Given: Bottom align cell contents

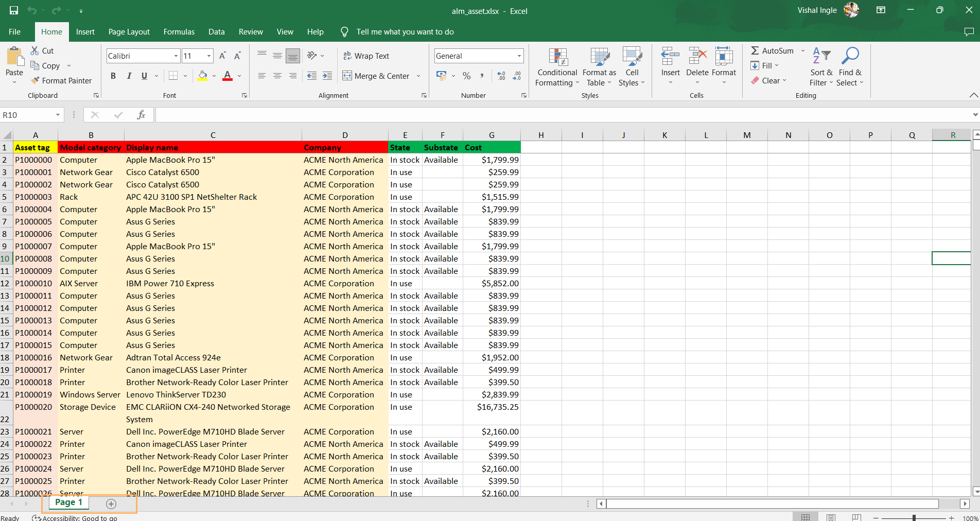Looking at the screenshot, I should pyautogui.click(x=293, y=55).
